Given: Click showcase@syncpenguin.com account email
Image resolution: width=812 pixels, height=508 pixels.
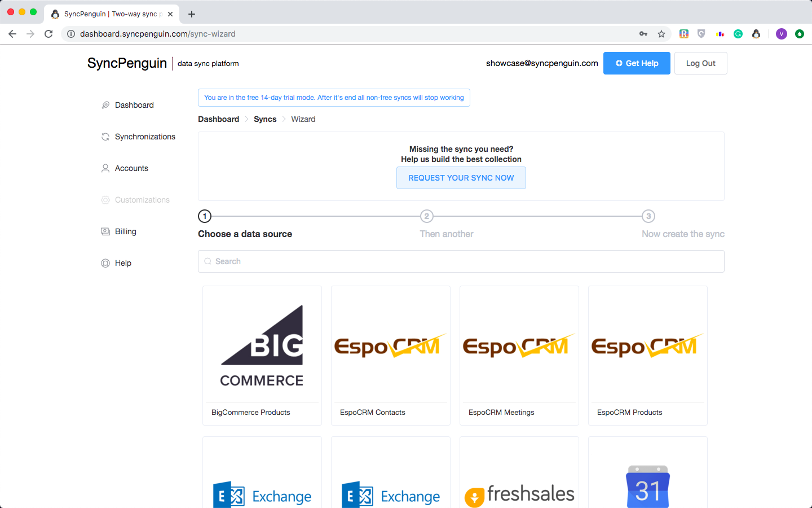Looking at the screenshot, I should (542, 63).
